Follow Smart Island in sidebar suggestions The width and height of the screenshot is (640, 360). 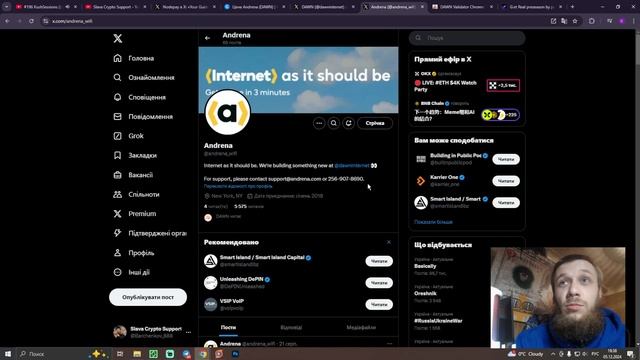point(506,202)
